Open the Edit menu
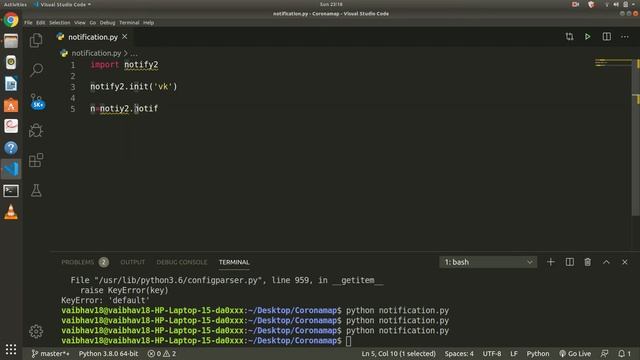The height and width of the screenshot is (360, 640). pyautogui.click(x=40, y=22)
